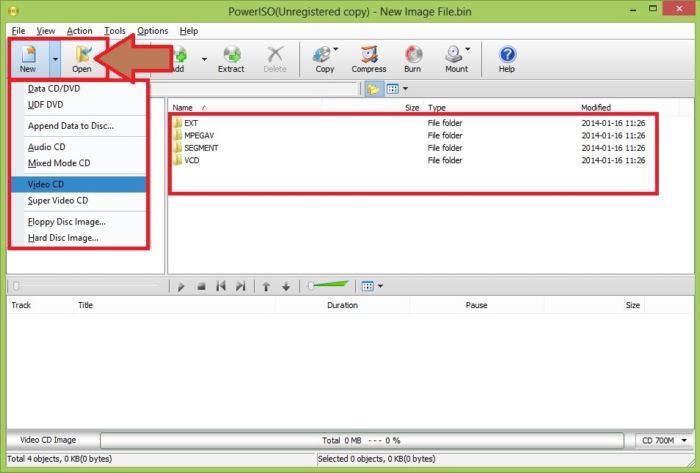The width and height of the screenshot is (700, 473).
Task: Click the Previous track button
Action: coord(221,286)
